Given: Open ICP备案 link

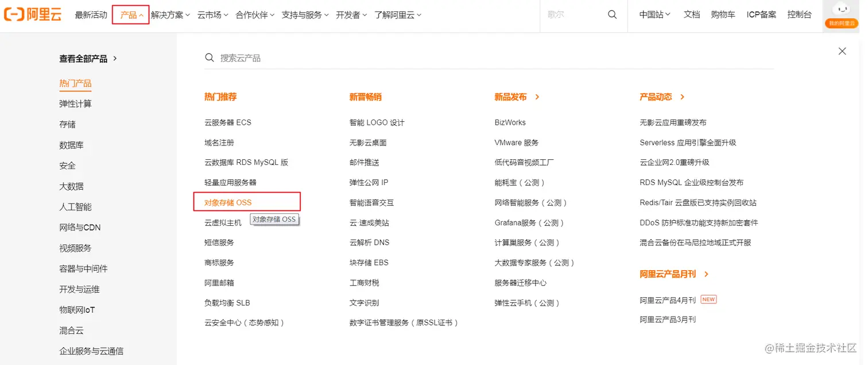Looking at the screenshot, I should click(x=761, y=15).
